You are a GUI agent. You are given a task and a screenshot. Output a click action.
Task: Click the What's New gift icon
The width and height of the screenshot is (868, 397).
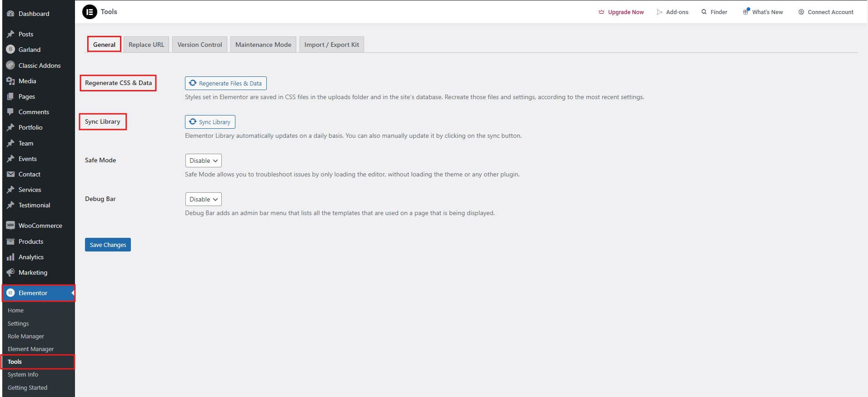click(x=746, y=12)
